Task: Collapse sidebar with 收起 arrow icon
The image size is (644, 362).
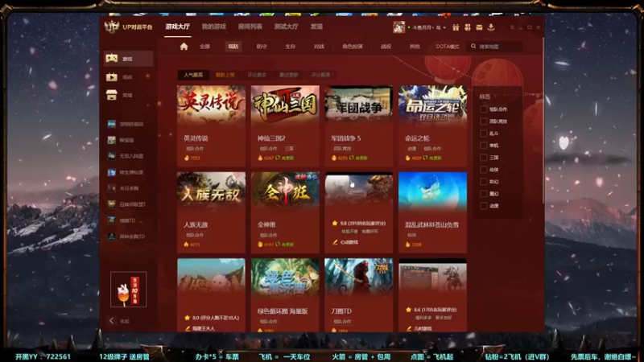Action: [x=111, y=320]
